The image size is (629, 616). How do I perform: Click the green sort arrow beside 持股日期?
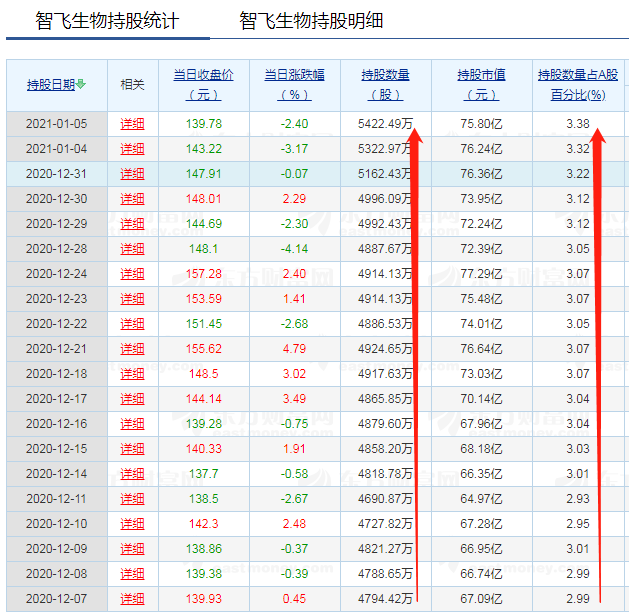tap(81, 84)
